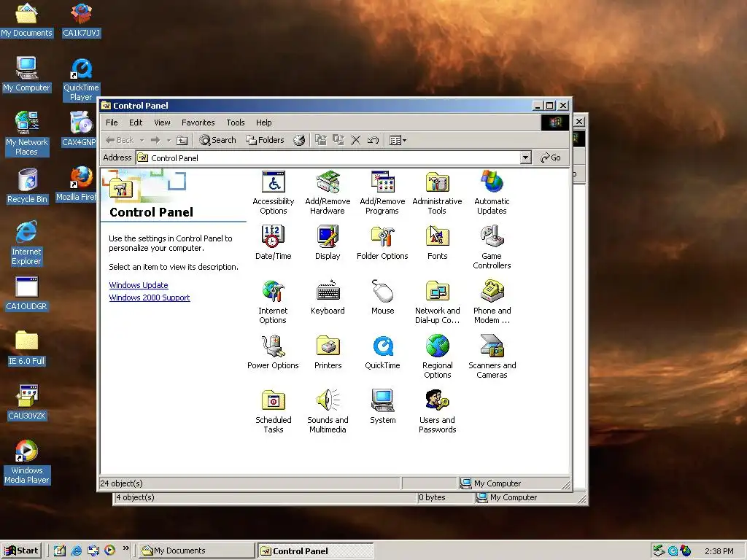This screenshot has width=747, height=560.
Task: Click the Undo toolbar icon
Action: click(x=373, y=140)
